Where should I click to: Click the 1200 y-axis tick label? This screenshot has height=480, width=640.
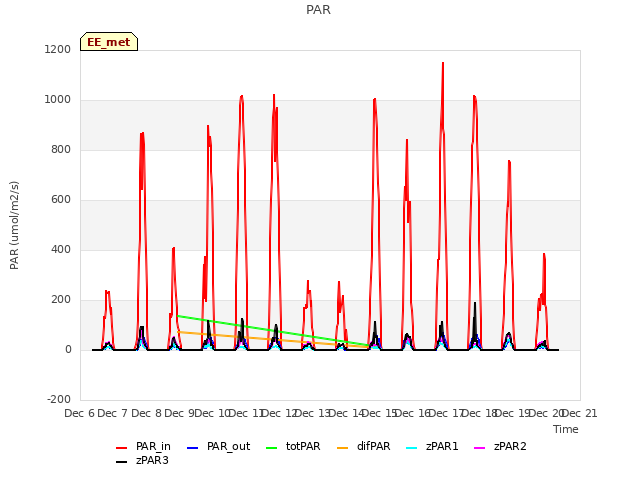(x=58, y=49)
